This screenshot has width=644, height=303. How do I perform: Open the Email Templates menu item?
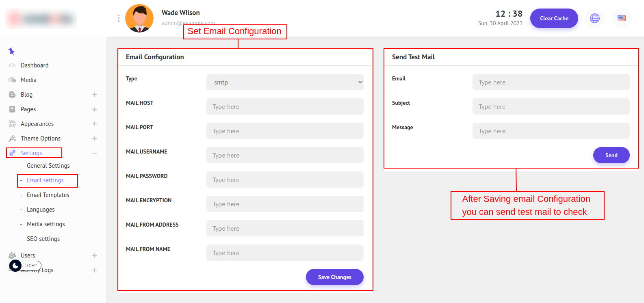[48, 195]
